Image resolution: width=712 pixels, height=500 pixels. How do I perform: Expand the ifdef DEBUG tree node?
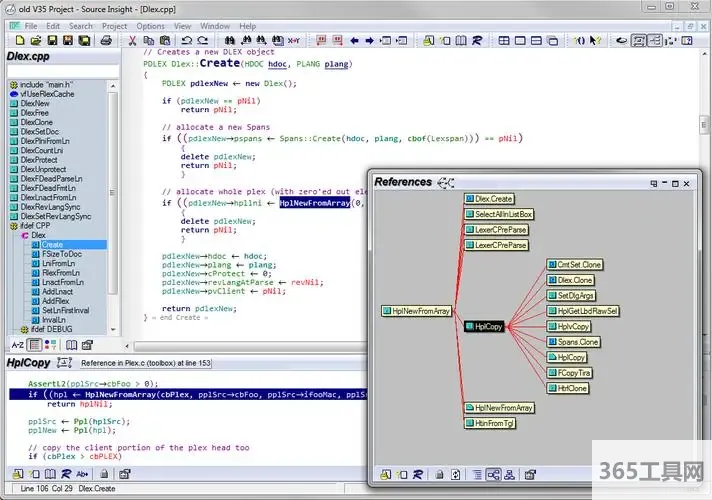(24, 329)
